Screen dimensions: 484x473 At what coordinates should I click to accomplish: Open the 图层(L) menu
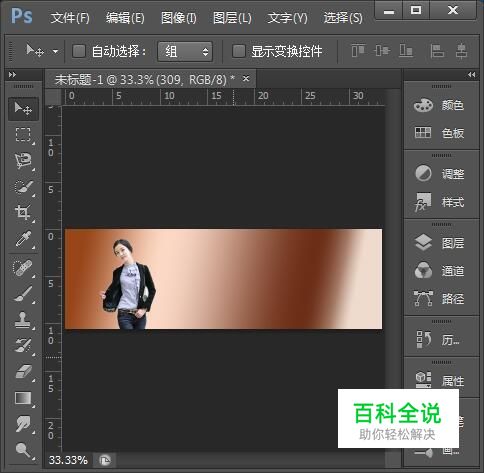[232, 18]
